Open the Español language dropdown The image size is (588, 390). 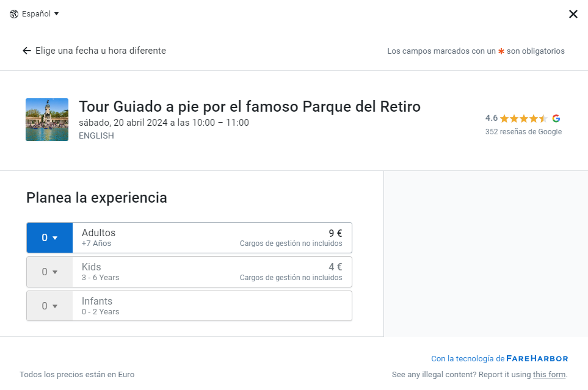[40, 14]
